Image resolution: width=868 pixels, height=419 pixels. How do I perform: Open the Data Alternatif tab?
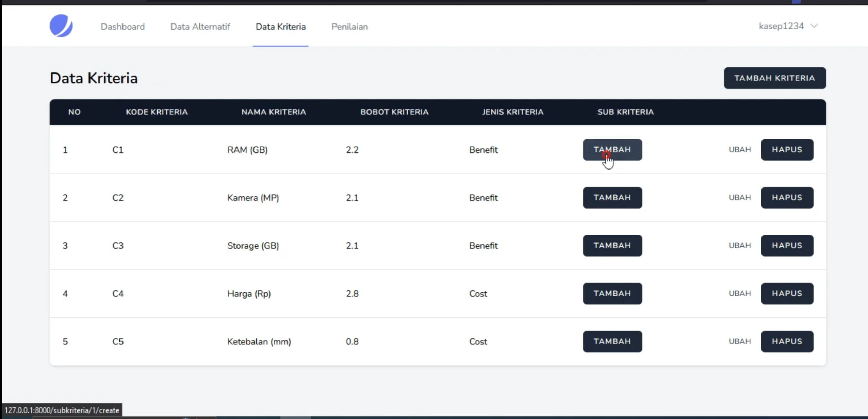200,27
